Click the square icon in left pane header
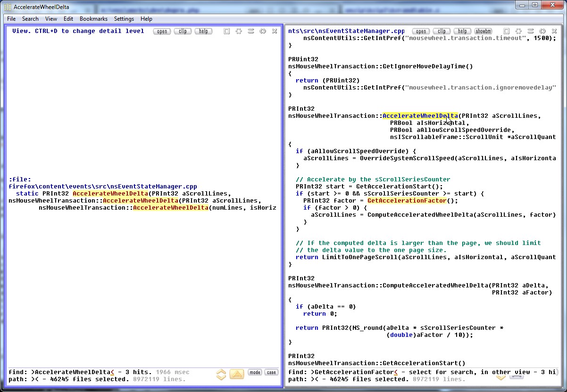This screenshot has height=392, width=567. click(227, 31)
